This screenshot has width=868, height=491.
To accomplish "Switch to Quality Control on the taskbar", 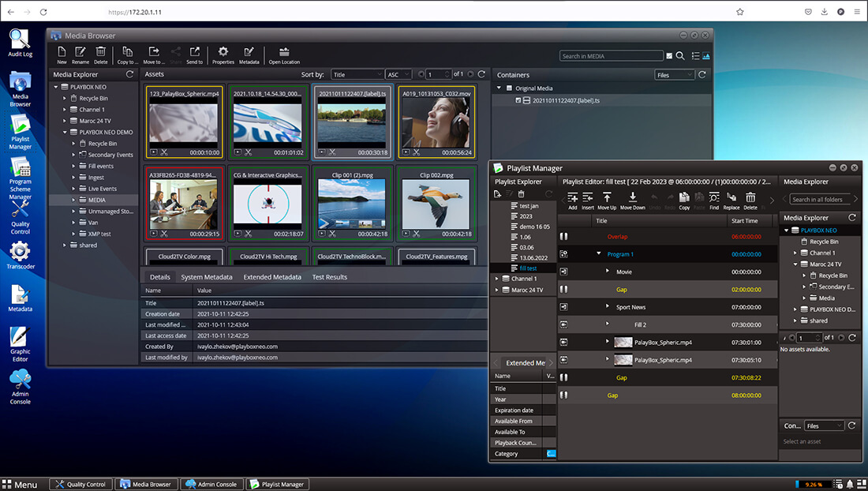I will tap(80, 485).
